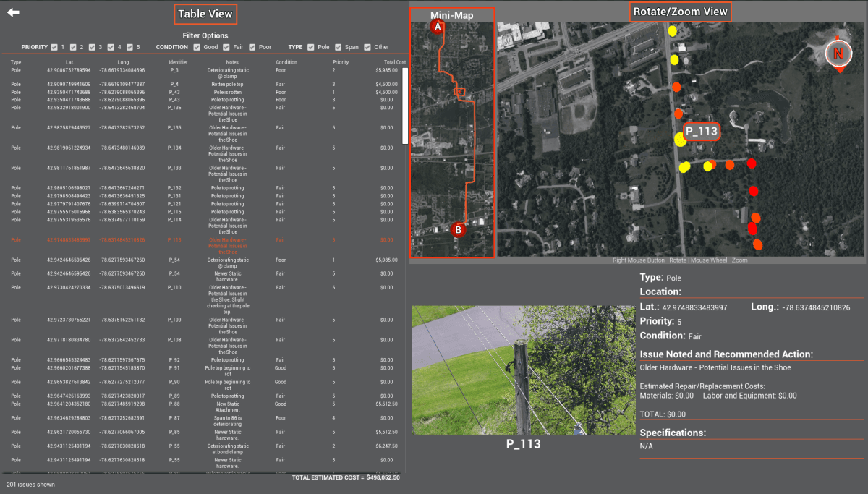
Task: Select the P_110 row identifier
Action: [174, 288]
